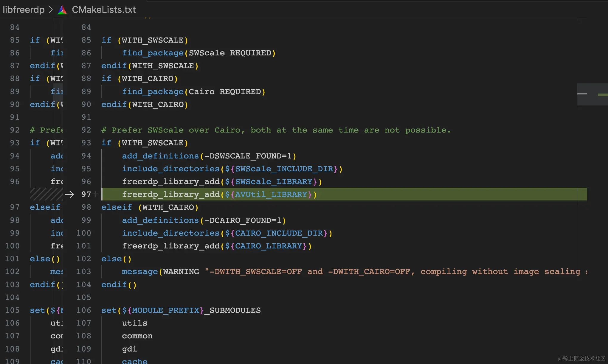Click the green added-line marker in overview ruler

click(603, 95)
